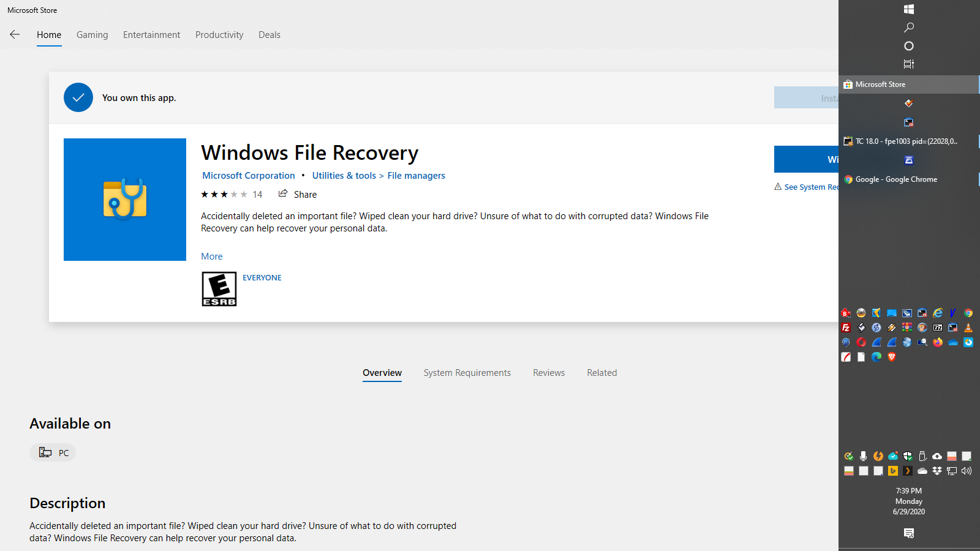Open the Deals tab
Screen dimensions: 980x551
point(269,35)
